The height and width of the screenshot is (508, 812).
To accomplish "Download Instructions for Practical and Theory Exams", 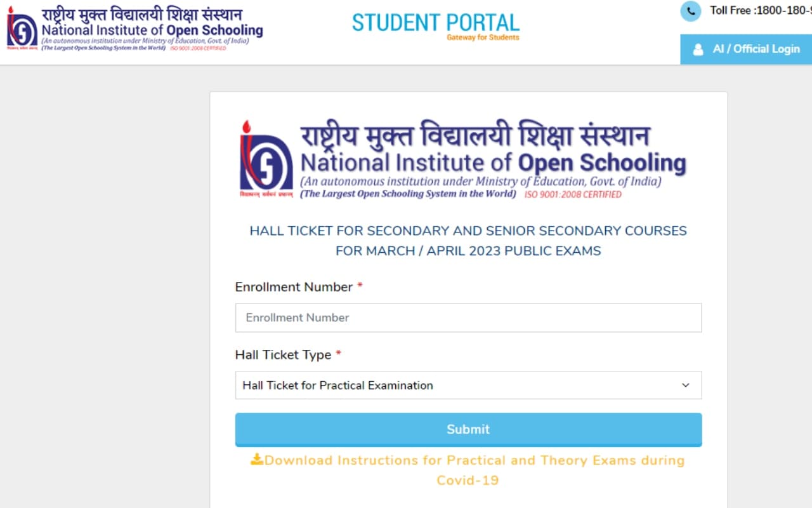I will pyautogui.click(x=469, y=470).
